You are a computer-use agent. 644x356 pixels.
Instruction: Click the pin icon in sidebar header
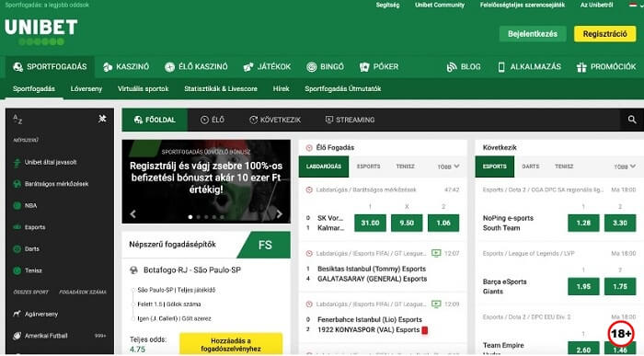coord(102,119)
